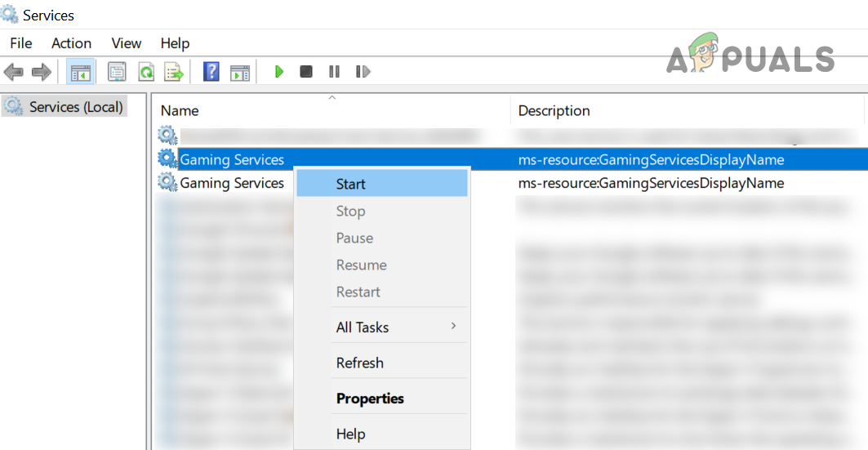Image resolution: width=868 pixels, height=450 pixels.
Task: Choose Refresh in the context menu
Action: [382, 363]
